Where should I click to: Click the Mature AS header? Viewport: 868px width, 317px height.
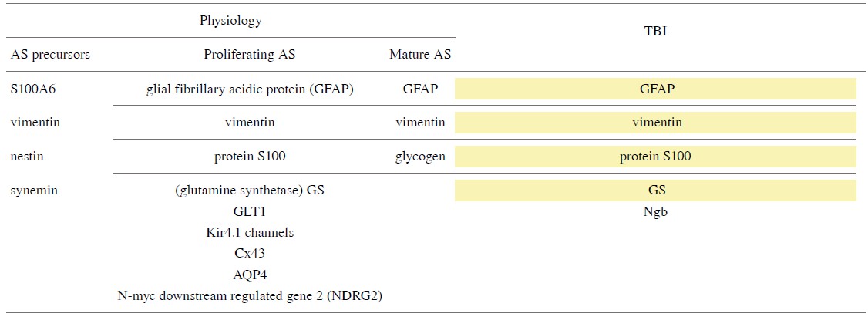point(420,55)
